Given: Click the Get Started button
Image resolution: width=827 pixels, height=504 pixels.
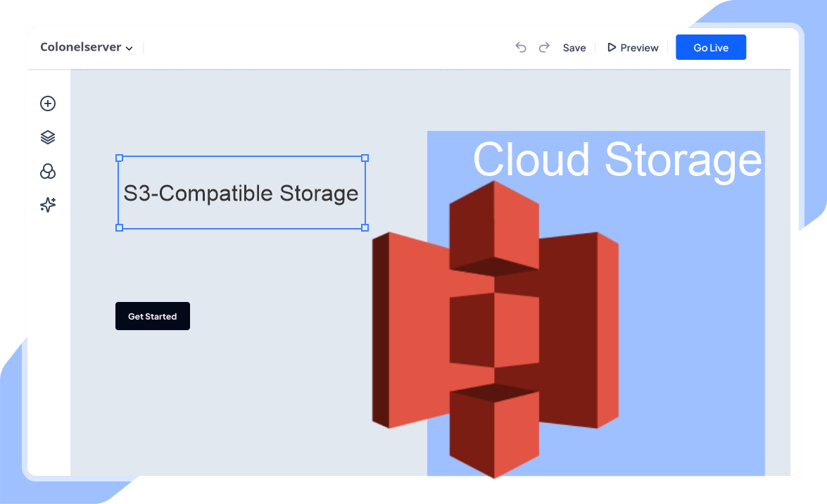Looking at the screenshot, I should click(x=153, y=315).
